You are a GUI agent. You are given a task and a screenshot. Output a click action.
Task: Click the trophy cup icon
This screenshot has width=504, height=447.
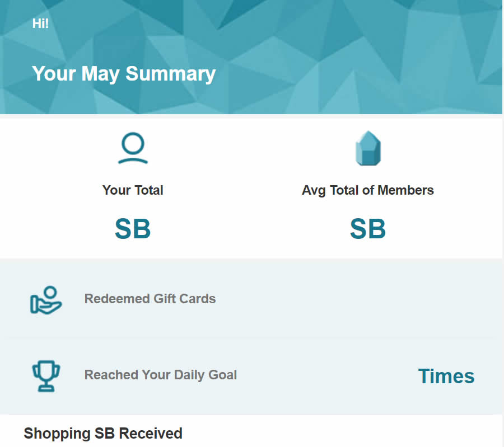pos(46,376)
